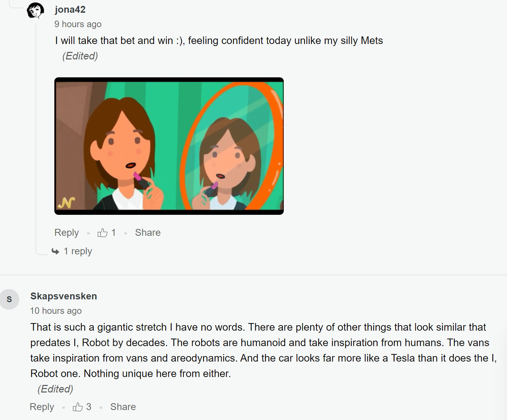Click the "9 hours ago" timestamp

coord(78,24)
